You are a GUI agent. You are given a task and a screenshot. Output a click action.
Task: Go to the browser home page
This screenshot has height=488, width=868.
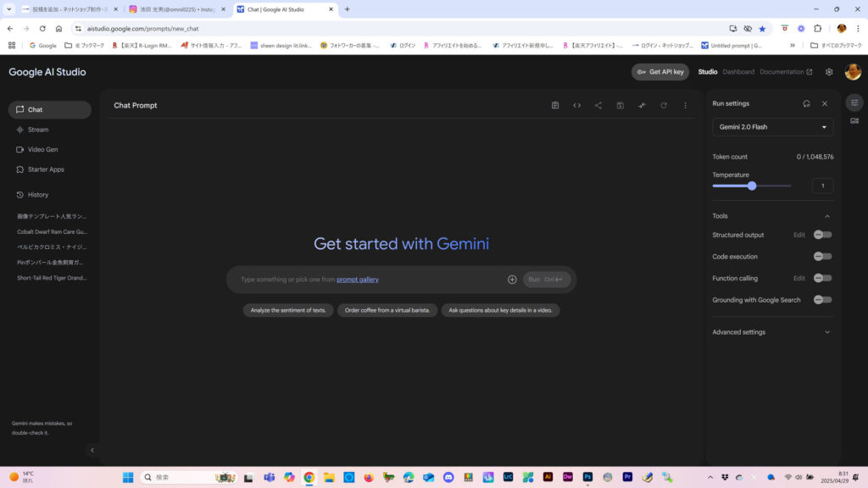point(58,29)
